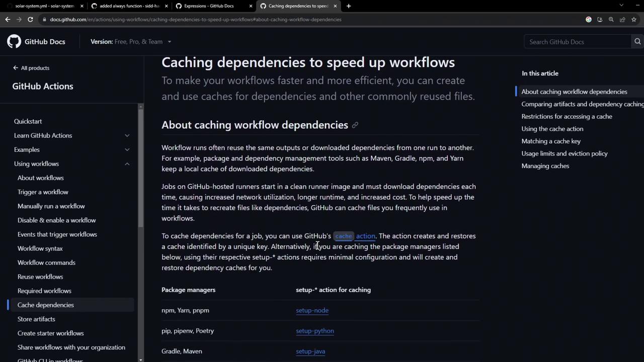The image size is (644, 362).
Task: Open About workflows page
Action: (41, 178)
